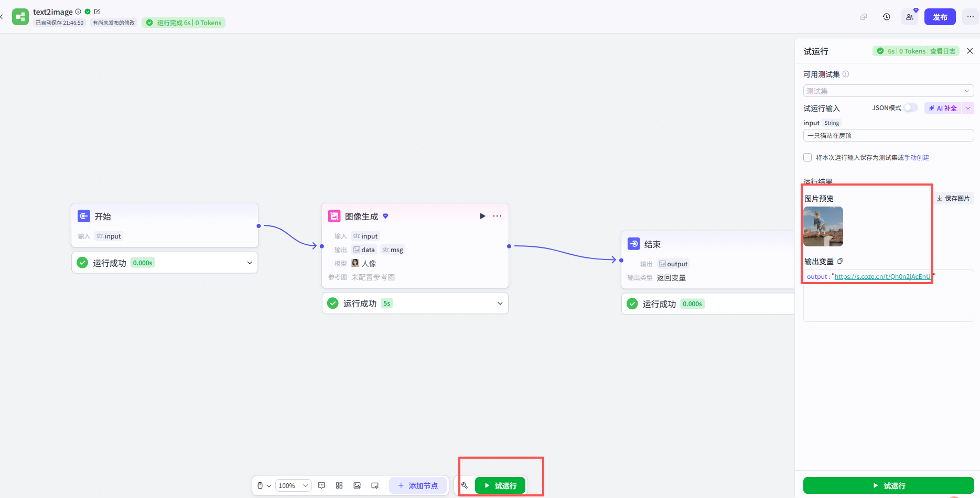Open the version history clock icon
980x498 pixels.
click(x=886, y=17)
